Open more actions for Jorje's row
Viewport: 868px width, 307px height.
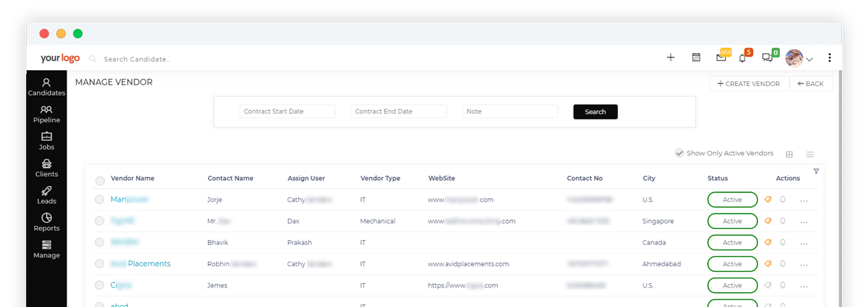(804, 200)
